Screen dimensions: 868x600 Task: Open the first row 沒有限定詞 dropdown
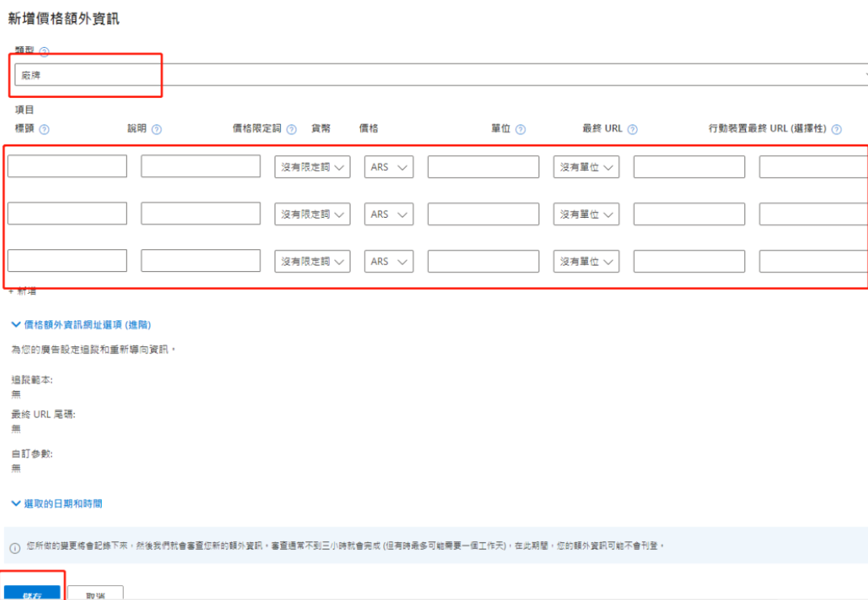tap(312, 166)
